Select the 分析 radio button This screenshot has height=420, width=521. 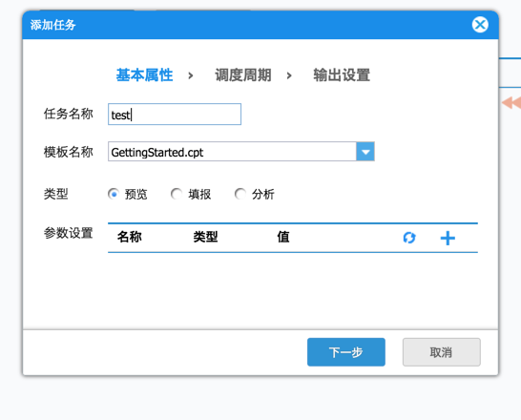point(240,194)
